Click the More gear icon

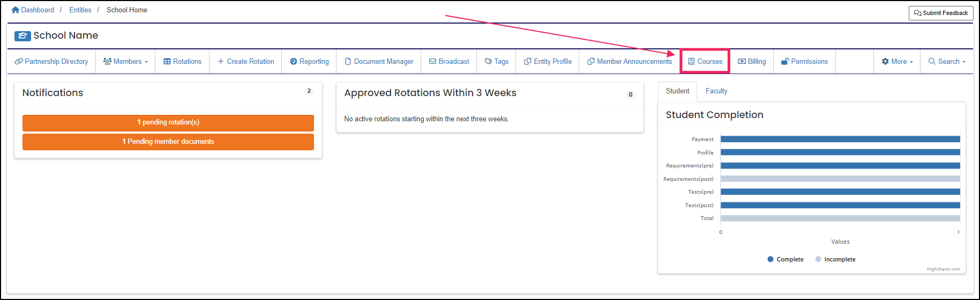click(x=885, y=61)
